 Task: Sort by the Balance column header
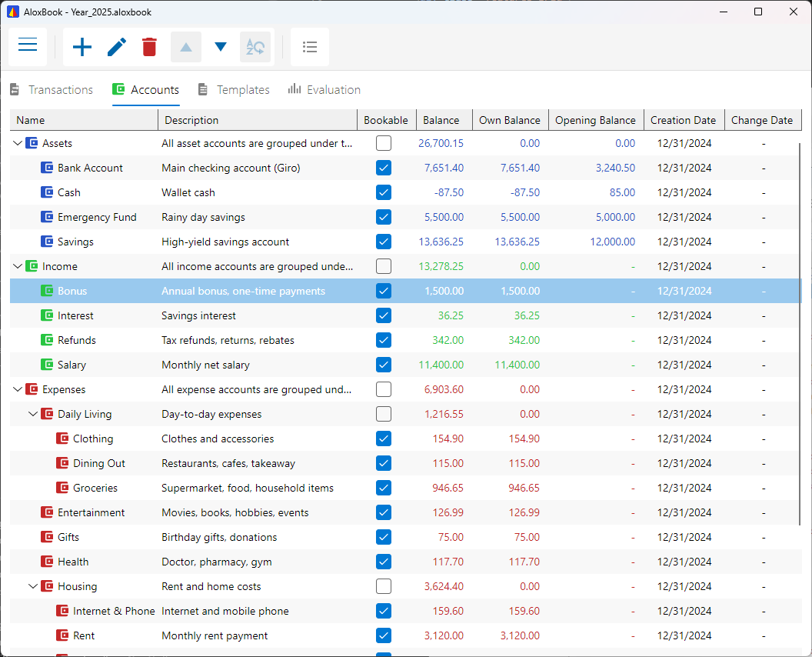click(x=441, y=120)
